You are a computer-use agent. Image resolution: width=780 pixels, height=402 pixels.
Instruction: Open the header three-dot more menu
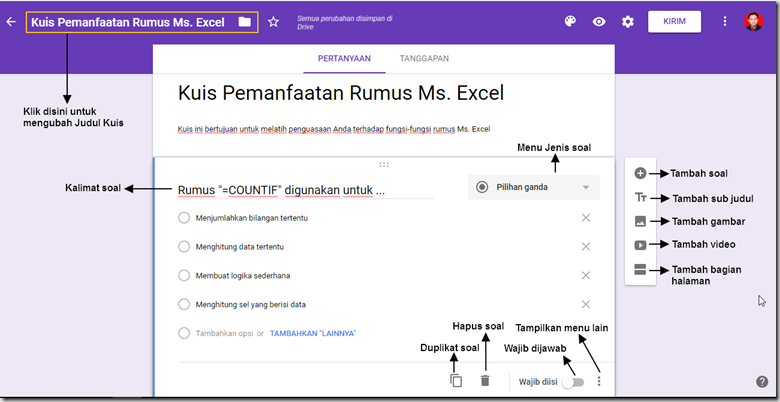click(725, 21)
